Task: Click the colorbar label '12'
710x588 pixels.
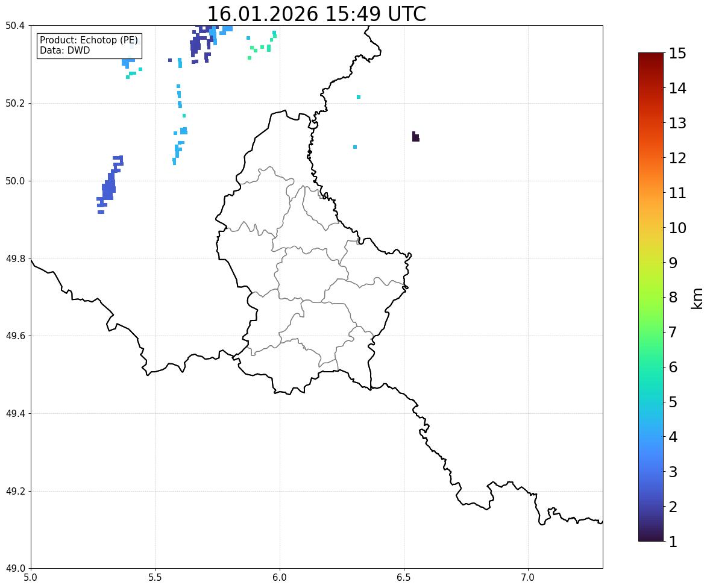Action: coord(677,158)
